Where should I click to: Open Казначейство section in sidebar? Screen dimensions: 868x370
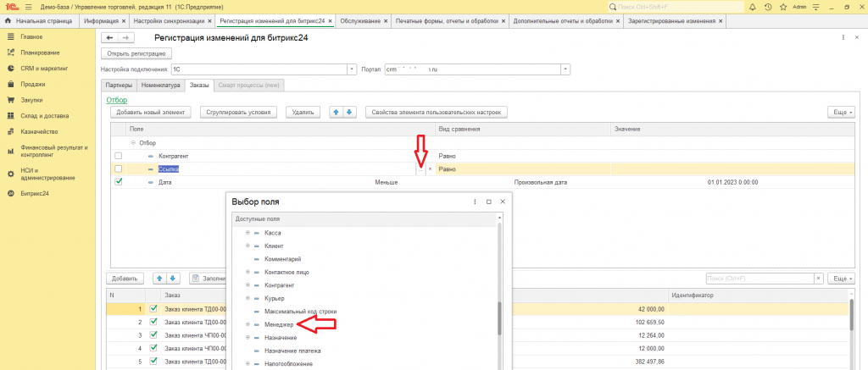tap(39, 131)
